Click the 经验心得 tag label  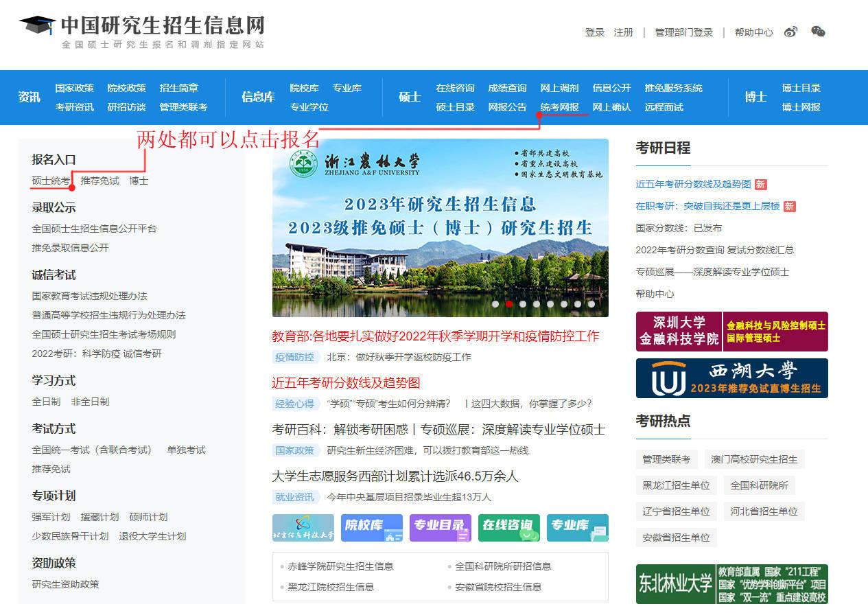pos(295,404)
